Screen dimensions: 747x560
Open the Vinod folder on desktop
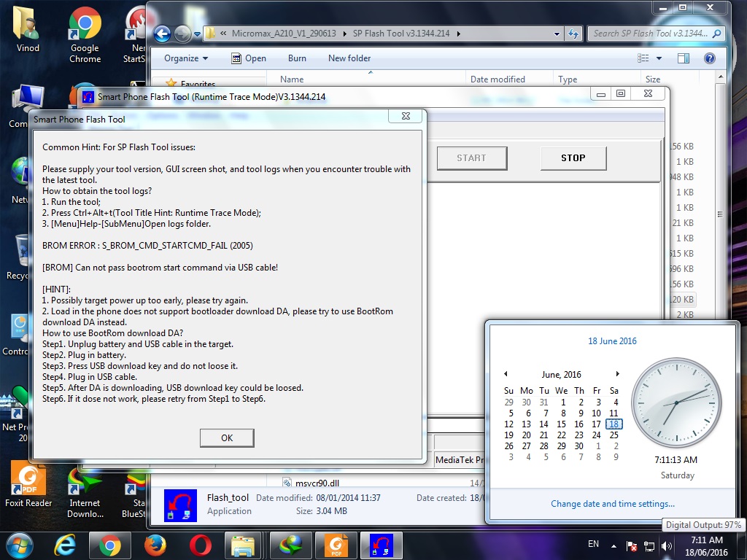point(28,29)
